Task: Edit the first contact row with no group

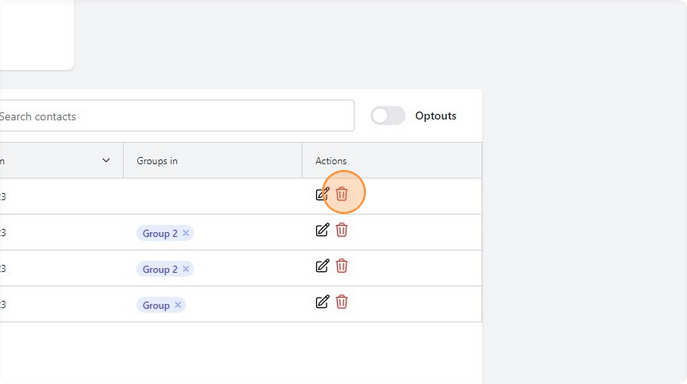Action: tap(322, 194)
